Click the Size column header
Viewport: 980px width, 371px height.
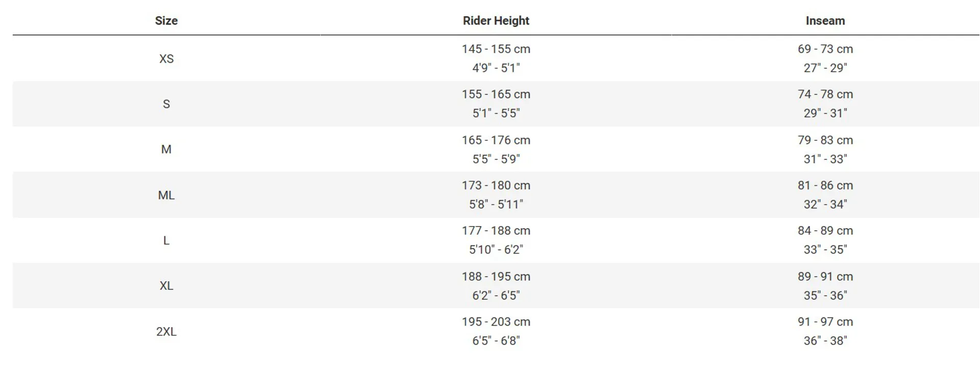[166, 21]
